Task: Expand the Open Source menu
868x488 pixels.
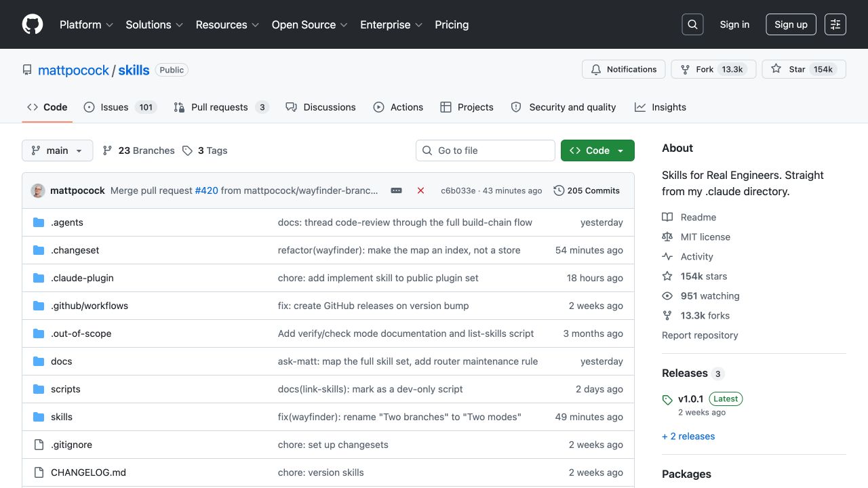Action: click(x=309, y=24)
